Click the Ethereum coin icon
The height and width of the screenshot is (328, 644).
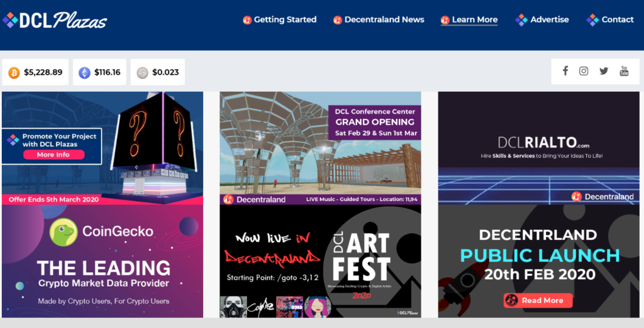85,73
